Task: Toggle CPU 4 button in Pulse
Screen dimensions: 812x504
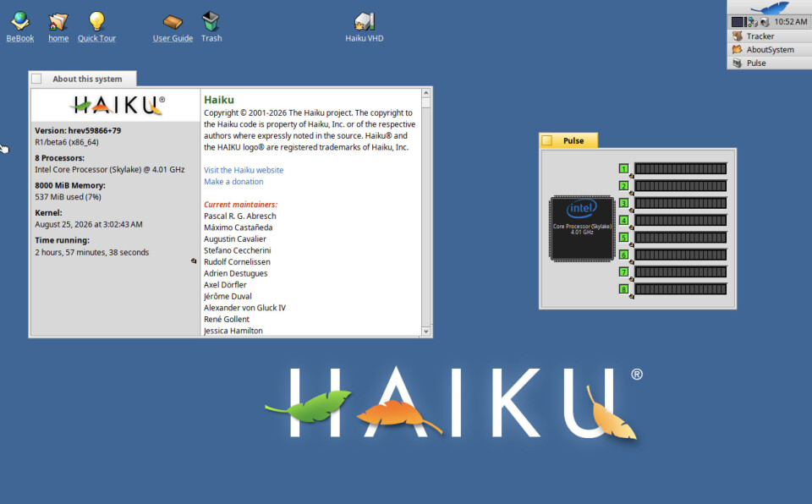Action: pos(623,220)
